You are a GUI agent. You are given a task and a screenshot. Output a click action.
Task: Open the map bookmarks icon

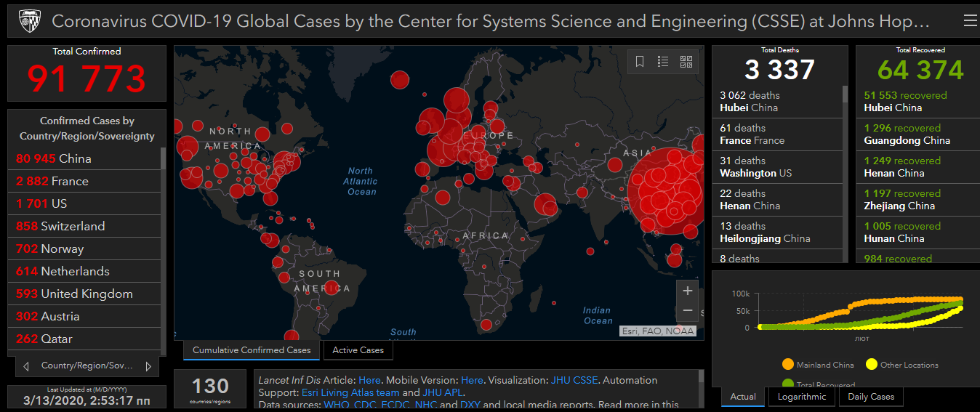[640, 62]
